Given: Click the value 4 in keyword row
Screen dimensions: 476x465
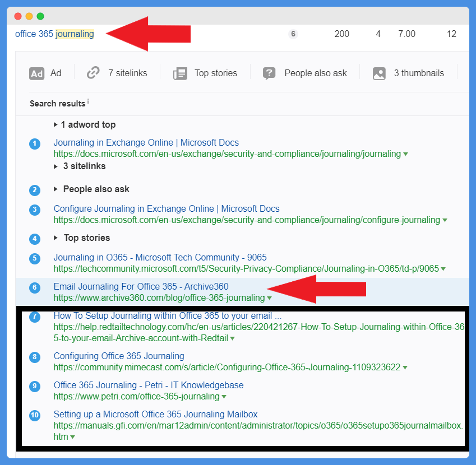Looking at the screenshot, I should pyautogui.click(x=378, y=34).
